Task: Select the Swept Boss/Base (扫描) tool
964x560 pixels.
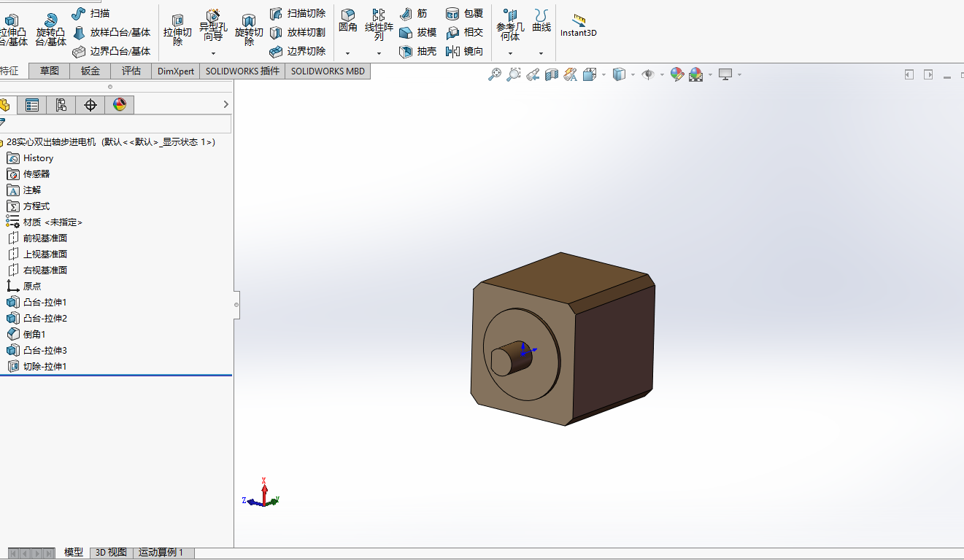Action: point(91,13)
